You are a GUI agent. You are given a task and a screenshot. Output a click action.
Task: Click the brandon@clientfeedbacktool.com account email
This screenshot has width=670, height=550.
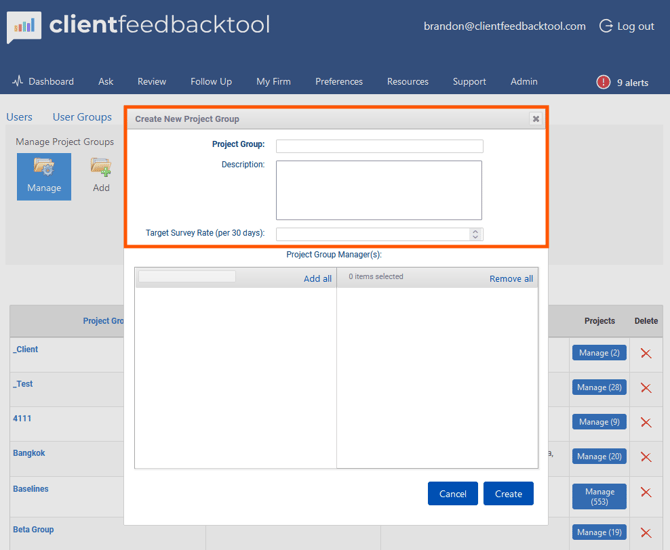pyautogui.click(x=504, y=26)
